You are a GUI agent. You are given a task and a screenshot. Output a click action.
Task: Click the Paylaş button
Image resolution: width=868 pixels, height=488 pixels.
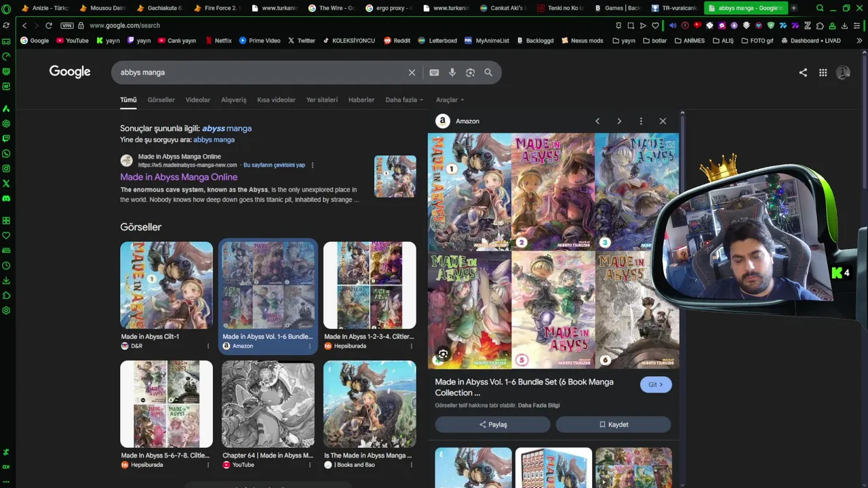coord(493,424)
